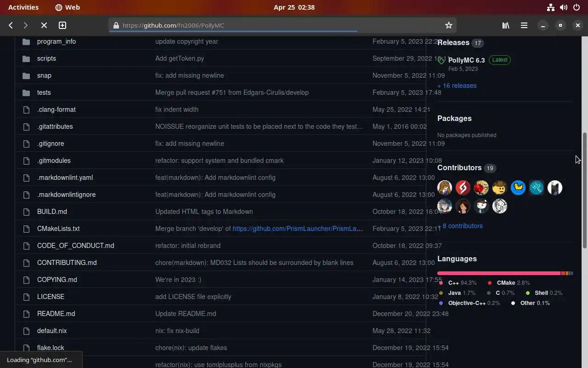Screen dimensions: 588x368
Task: Open red lightning-bolt contributor avatar
Action: 463,188
